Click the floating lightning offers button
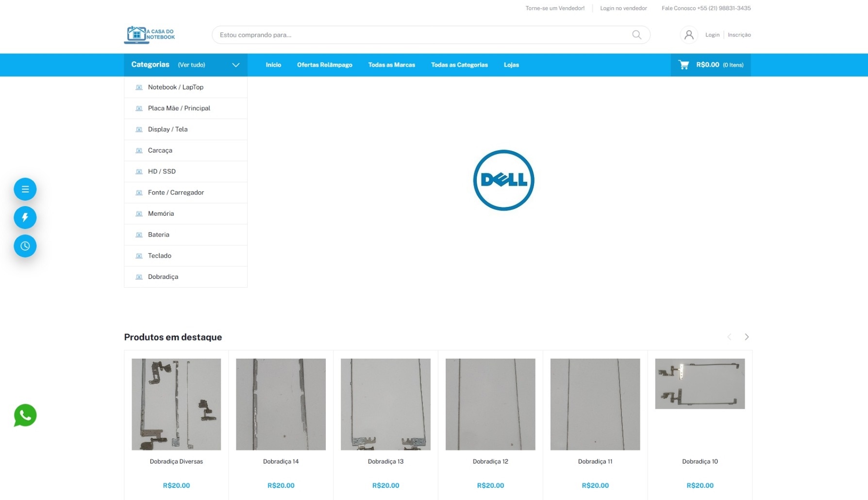Viewport: 868px width, 500px height. point(25,217)
